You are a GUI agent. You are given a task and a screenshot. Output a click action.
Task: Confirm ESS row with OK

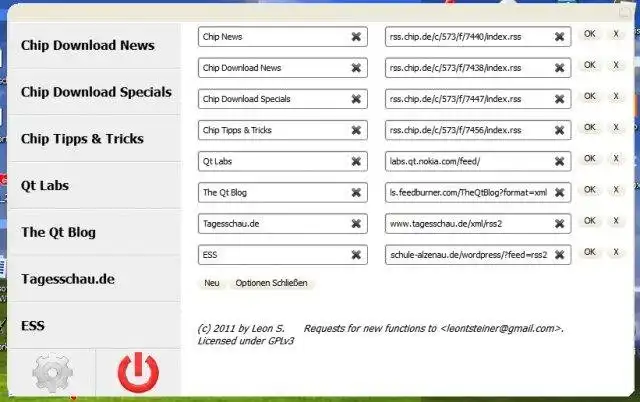pos(589,252)
